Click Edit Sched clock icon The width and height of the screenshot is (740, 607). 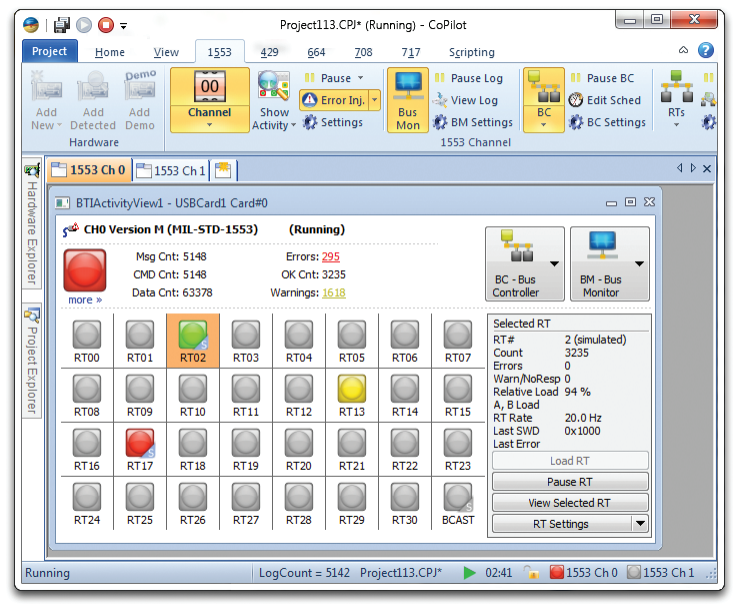576,100
